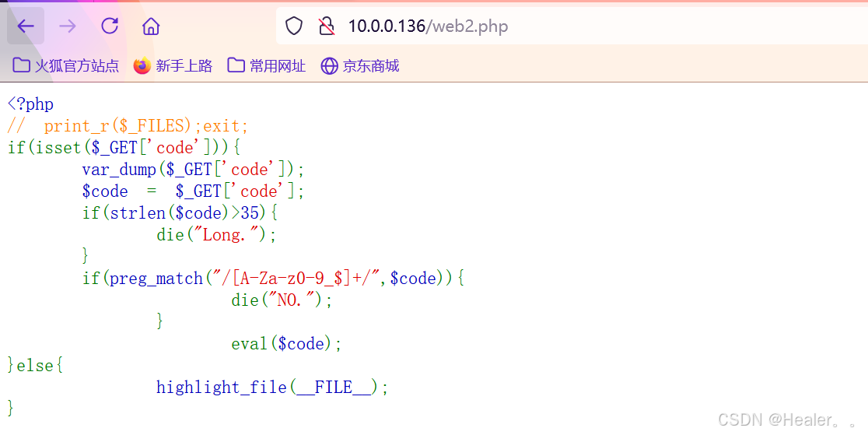Focus the address bar URL 10.0.0.136/web2.php
Image resolution: width=868 pixels, height=435 pixels.
click(x=428, y=26)
